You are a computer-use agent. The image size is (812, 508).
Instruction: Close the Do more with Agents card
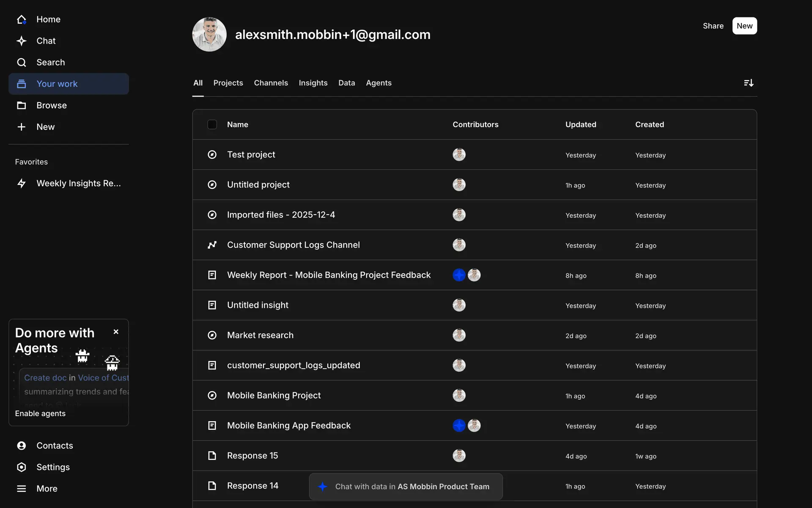(116, 332)
